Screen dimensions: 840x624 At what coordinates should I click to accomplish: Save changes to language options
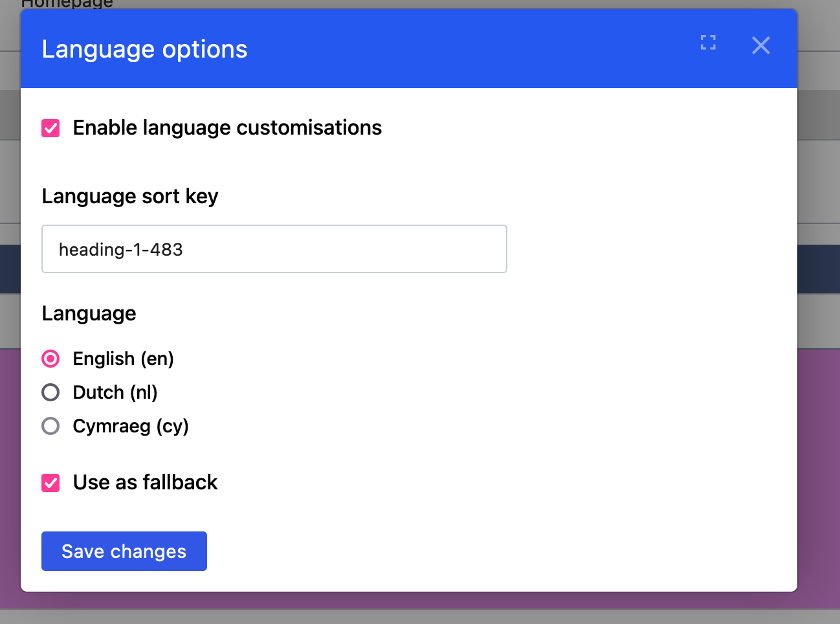tap(124, 552)
